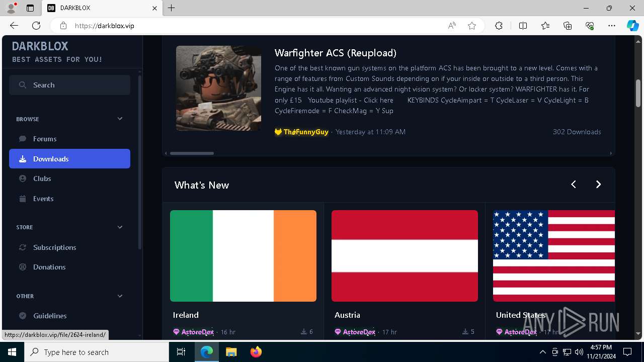Click the download count icon for Ireland
644x362 pixels.
point(304,332)
